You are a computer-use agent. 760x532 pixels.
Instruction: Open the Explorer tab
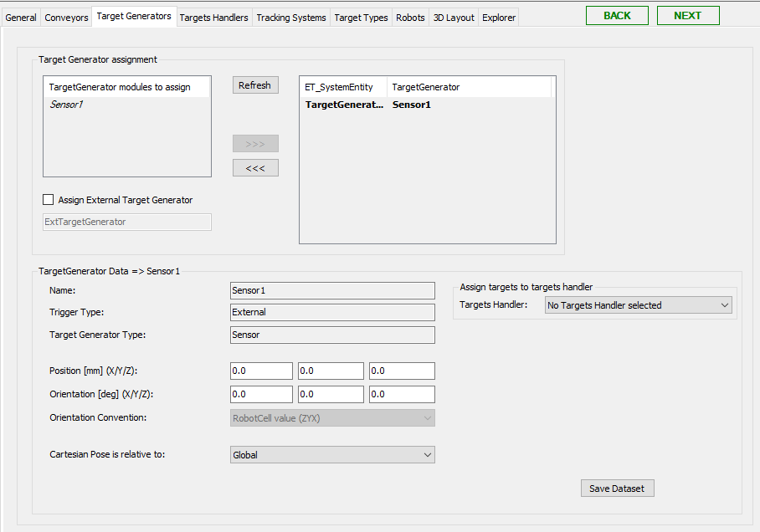[x=499, y=18]
